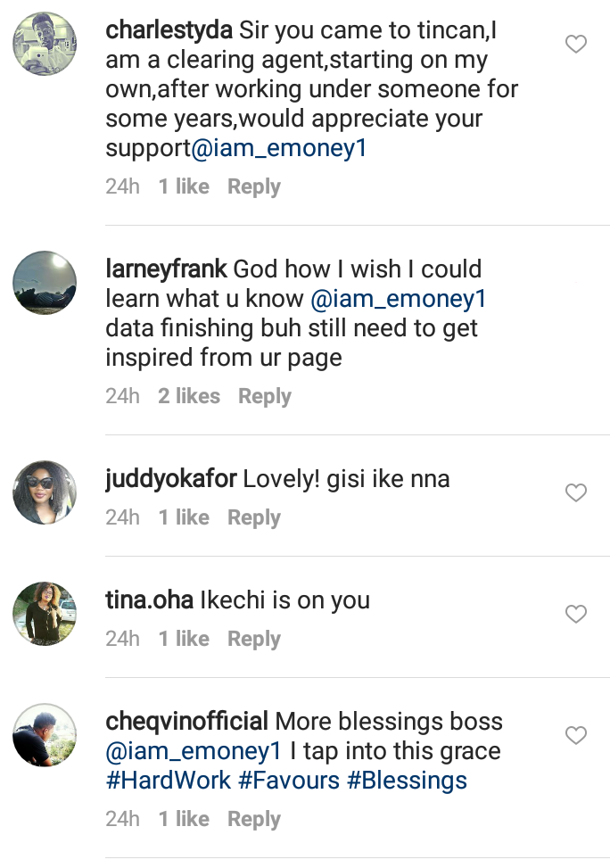Like cheqvinofficial's comment using heart icon
610x868 pixels.
576,735
